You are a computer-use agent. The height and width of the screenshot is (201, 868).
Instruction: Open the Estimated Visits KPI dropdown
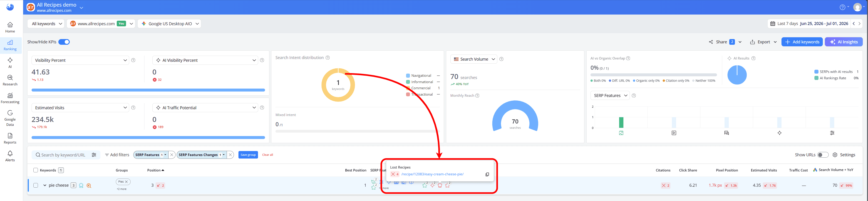(x=80, y=108)
